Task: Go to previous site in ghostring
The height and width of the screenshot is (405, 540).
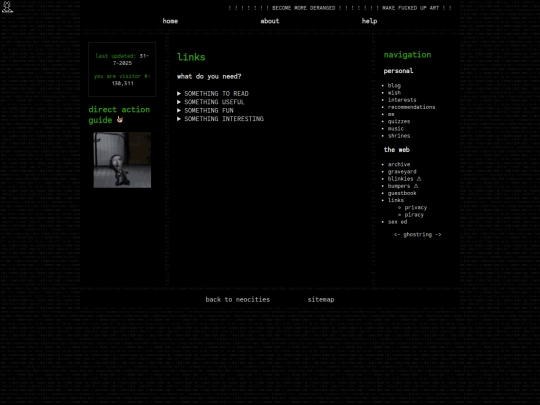Action: [397, 235]
